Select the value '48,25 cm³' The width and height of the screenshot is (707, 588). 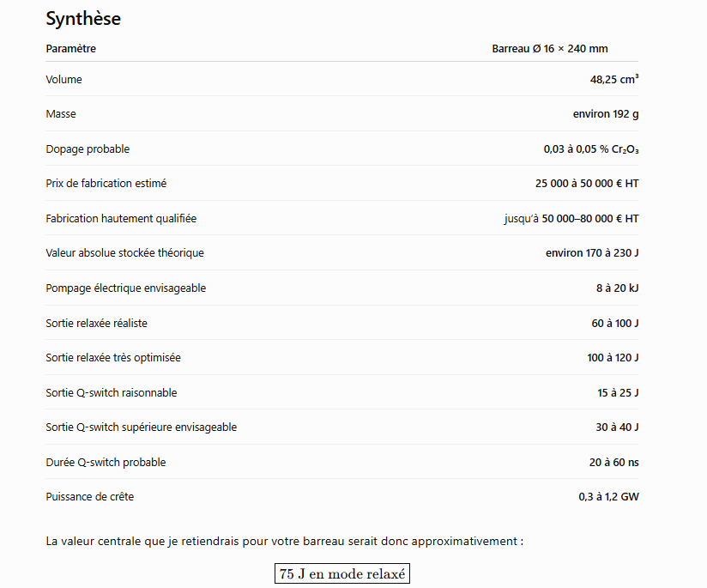pyautogui.click(x=614, y=80)
